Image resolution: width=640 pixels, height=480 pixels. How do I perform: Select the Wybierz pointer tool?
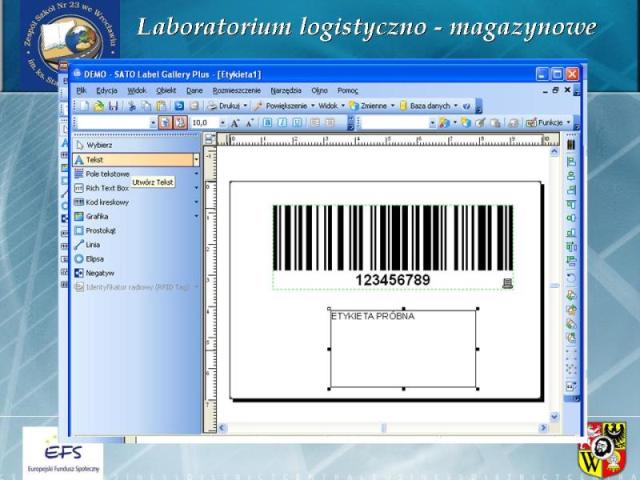pyautogui.click(x=135, y=145)
